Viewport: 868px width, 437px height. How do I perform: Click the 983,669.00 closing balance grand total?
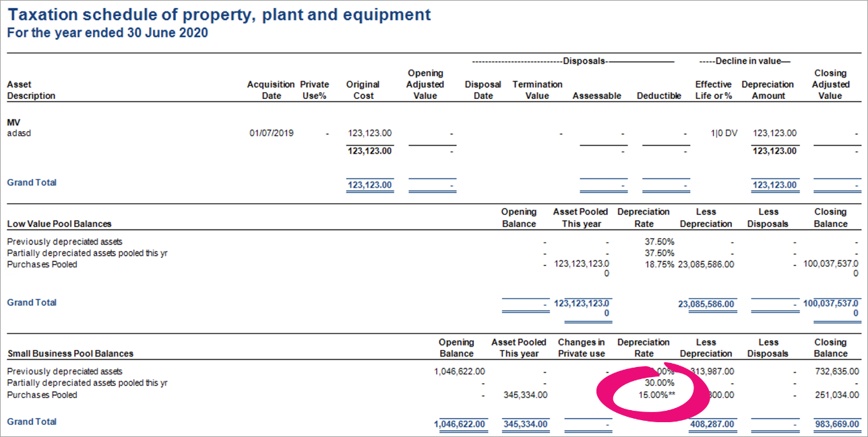836,424
